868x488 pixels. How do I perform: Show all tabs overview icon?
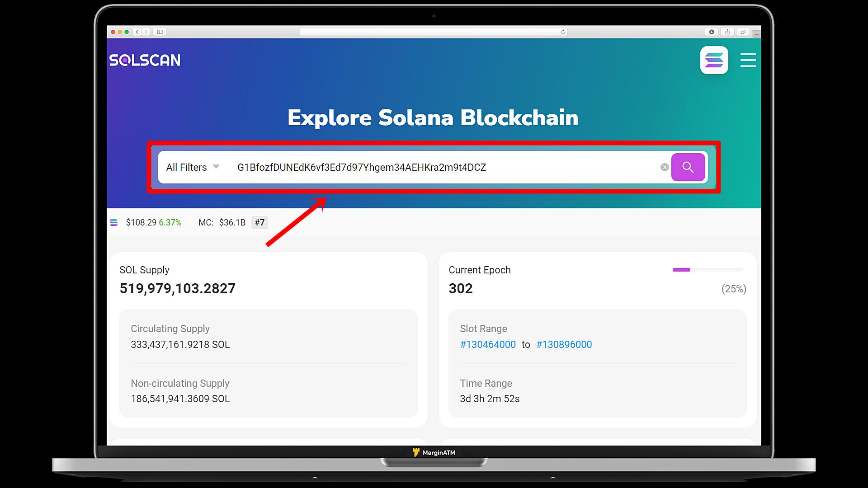coord(743,32)
